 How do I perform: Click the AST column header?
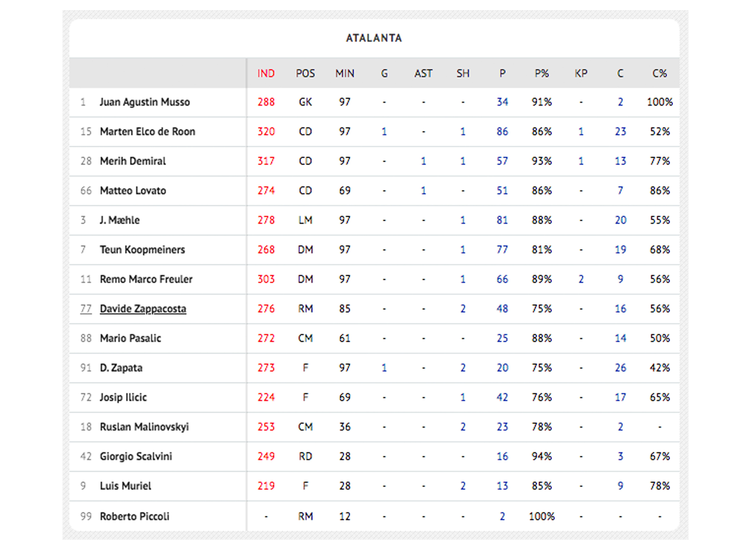click(423, 73)
